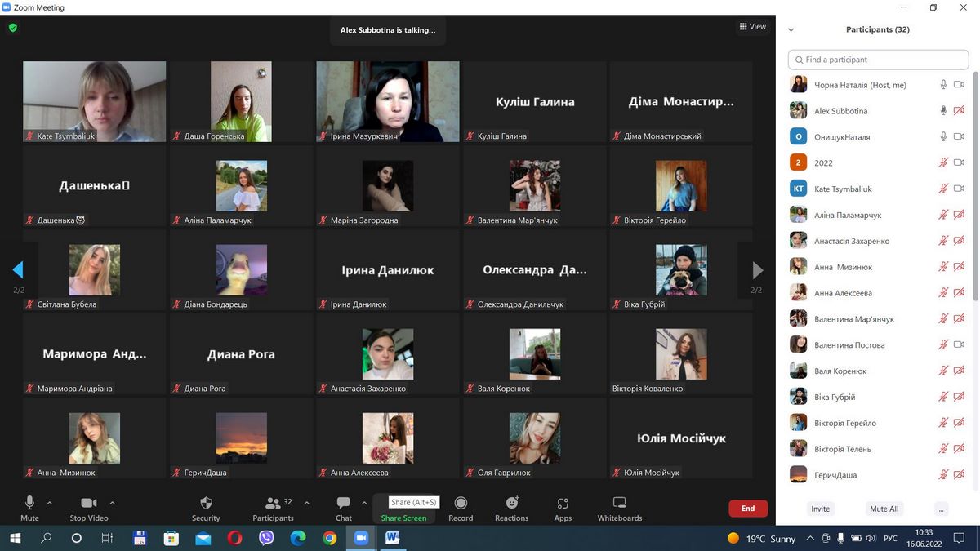The width and height of the screenshot is (980, 551).
Task: Click the Record button icon
Action: pos(461,504)
